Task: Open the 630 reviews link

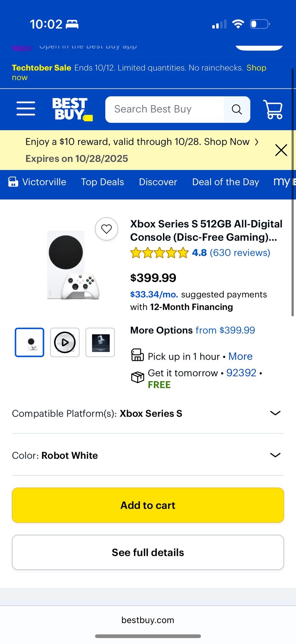Action: click(x=240, y=253)
